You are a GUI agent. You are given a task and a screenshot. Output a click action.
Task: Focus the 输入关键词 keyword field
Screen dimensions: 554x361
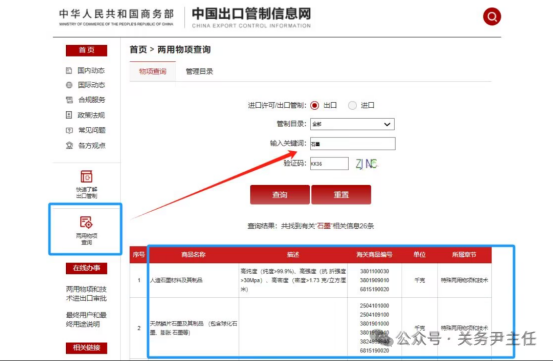[x=353, y=144]
